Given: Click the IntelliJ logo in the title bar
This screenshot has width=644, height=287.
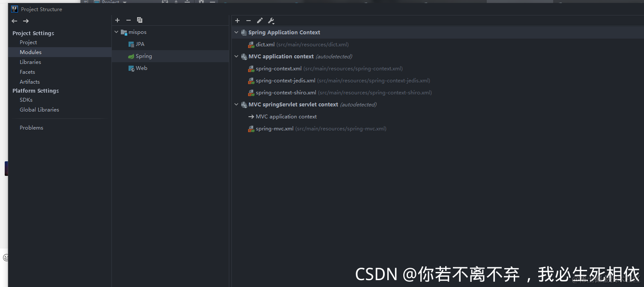Looking at the screenshot, I should point(15,9).
